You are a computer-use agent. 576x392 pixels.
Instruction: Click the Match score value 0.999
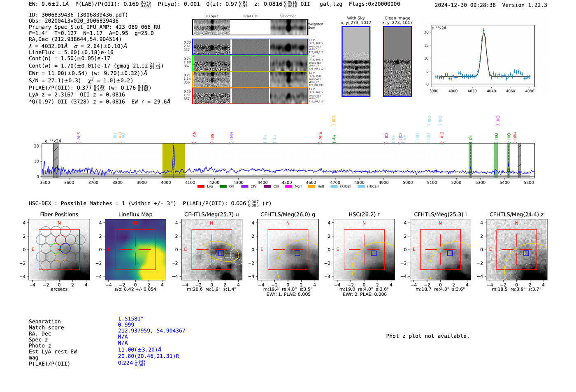click(126, 325)
